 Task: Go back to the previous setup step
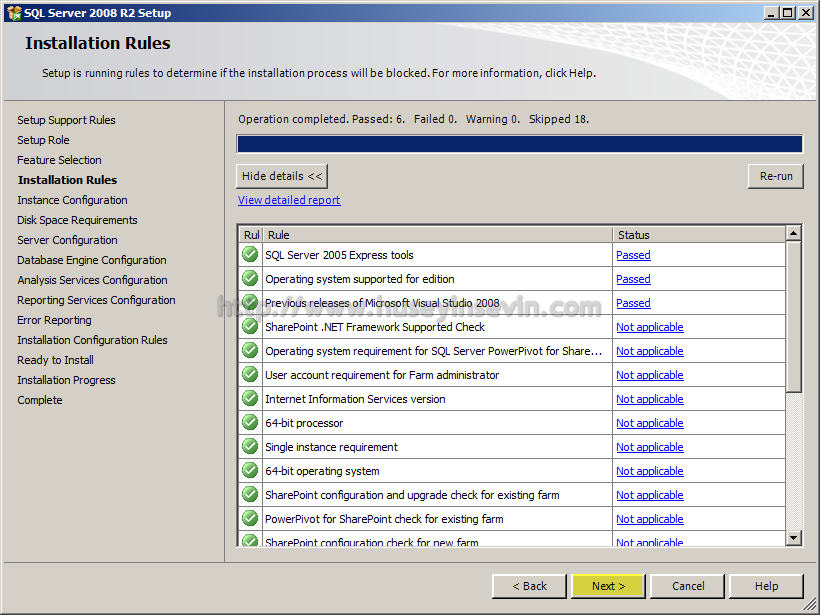[529, 586]
